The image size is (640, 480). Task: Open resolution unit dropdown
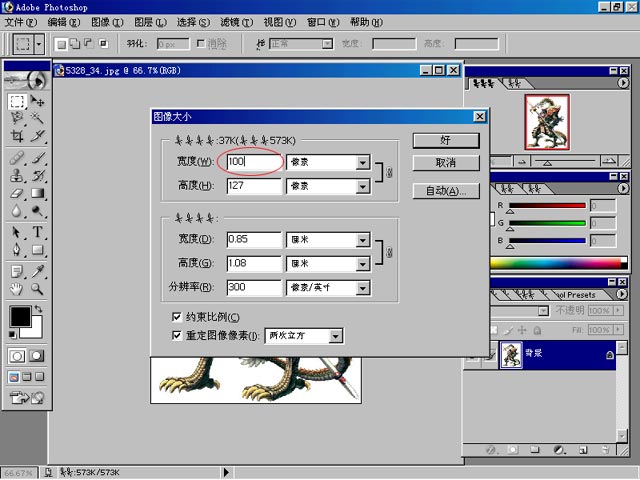tap(362, 288)
